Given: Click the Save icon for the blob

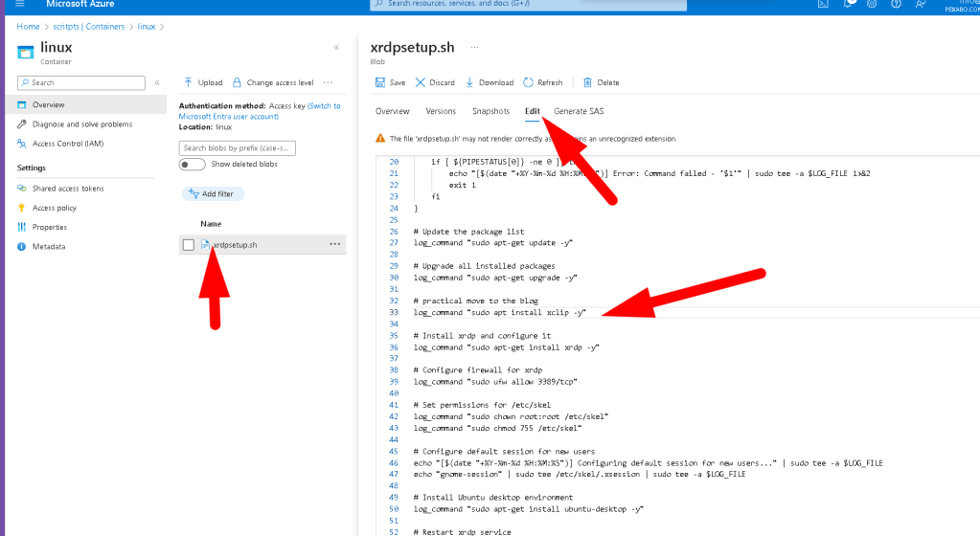Looking at the screenshot, I should coord(380,82).
